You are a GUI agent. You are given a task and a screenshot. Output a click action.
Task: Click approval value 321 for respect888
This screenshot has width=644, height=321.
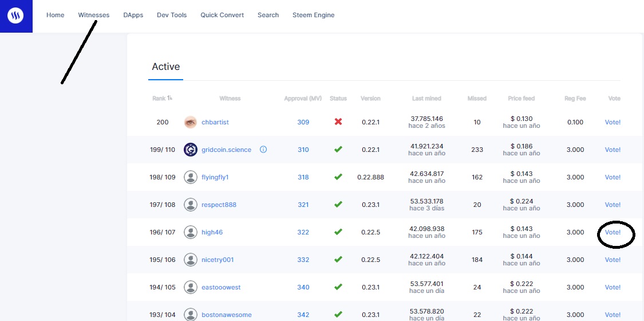point(303,205)
